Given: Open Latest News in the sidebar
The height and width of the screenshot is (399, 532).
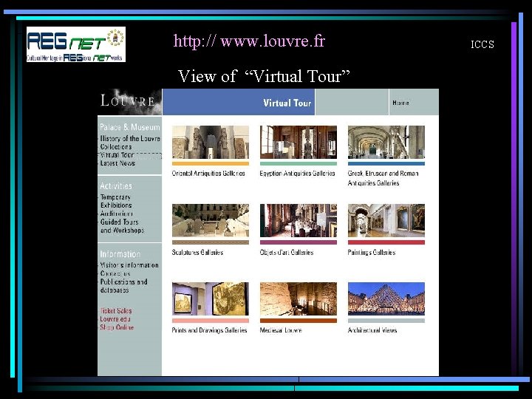Looking at the screenshot, I should [x=117, y=163].
